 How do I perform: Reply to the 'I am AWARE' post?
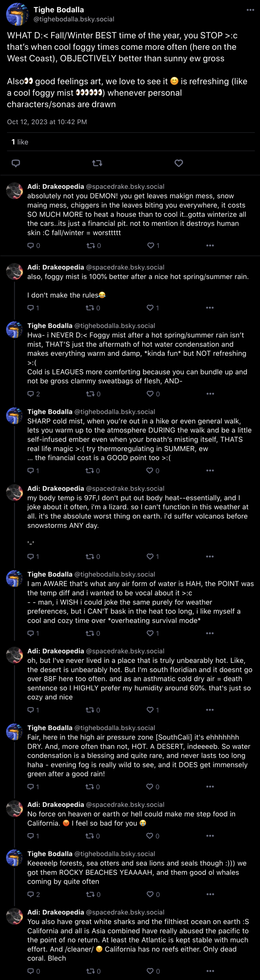pos(33,634)
